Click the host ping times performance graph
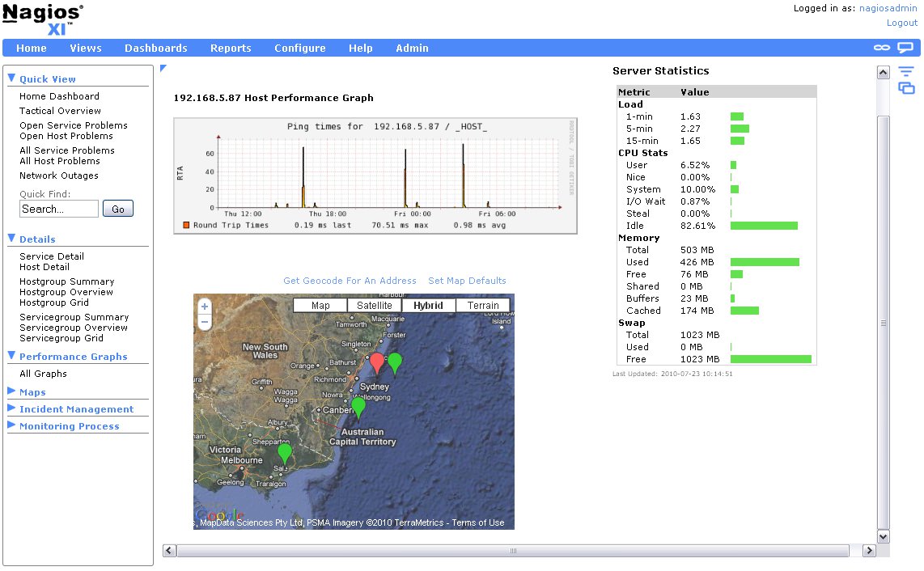924x571 pixels. (x=375, y=176)
